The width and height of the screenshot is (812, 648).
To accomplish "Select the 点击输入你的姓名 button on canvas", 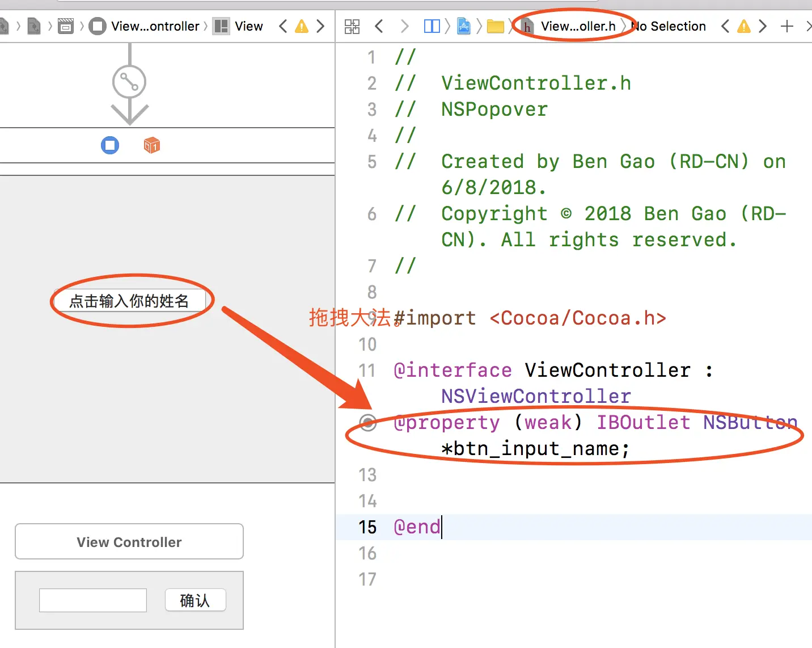I will tap(129, 301).
